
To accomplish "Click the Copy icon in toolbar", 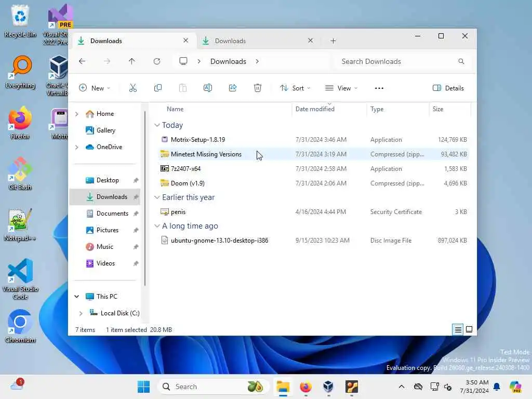I will (158, 88).
